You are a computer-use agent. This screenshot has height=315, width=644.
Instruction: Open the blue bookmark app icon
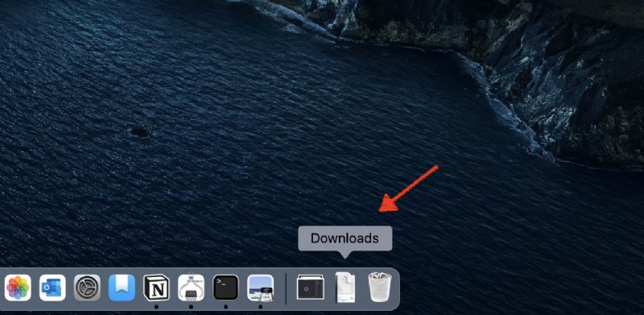(x=122, y=288)
